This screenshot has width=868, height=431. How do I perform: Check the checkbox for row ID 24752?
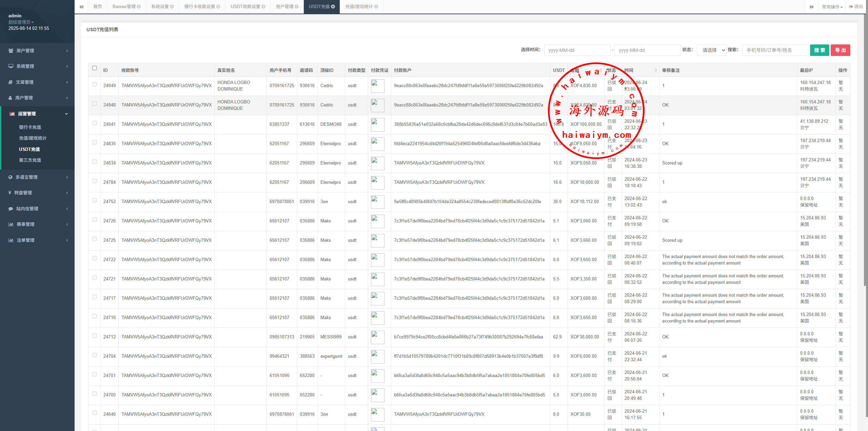point(95,200)
